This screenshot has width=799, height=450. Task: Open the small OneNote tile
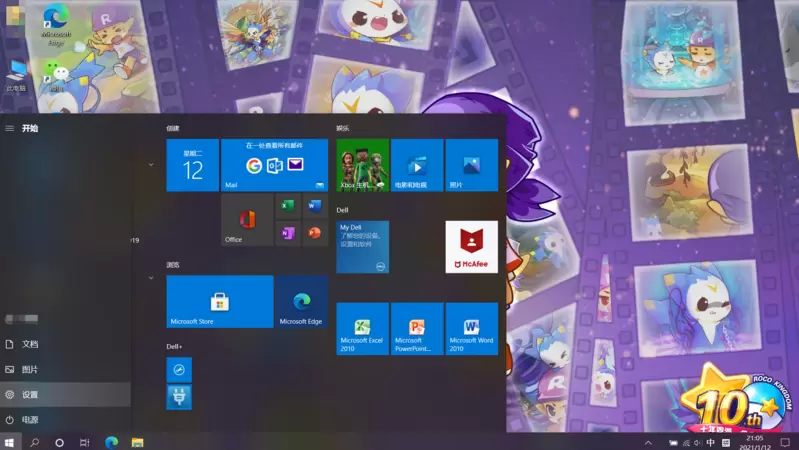point(288,233)
